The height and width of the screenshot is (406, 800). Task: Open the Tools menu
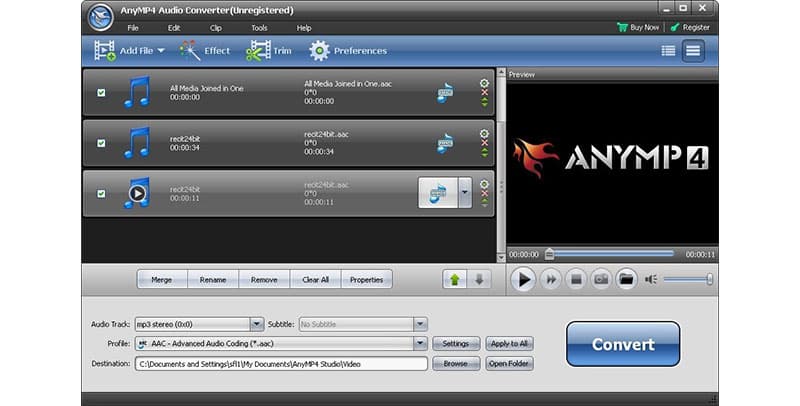(259, 28)
